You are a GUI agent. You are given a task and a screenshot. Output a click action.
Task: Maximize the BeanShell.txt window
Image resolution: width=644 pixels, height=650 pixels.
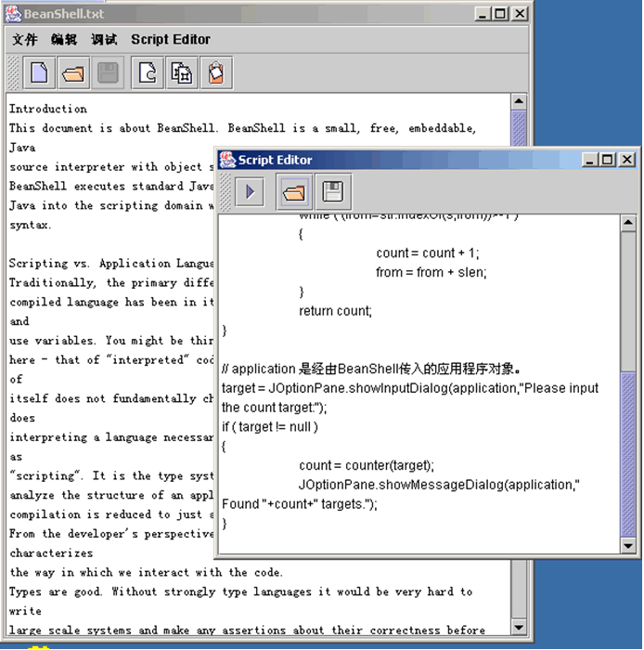coord(500,14)
